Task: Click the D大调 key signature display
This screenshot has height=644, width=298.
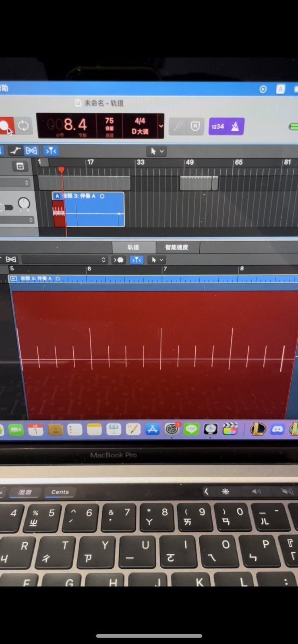Action: coord(140,132)
